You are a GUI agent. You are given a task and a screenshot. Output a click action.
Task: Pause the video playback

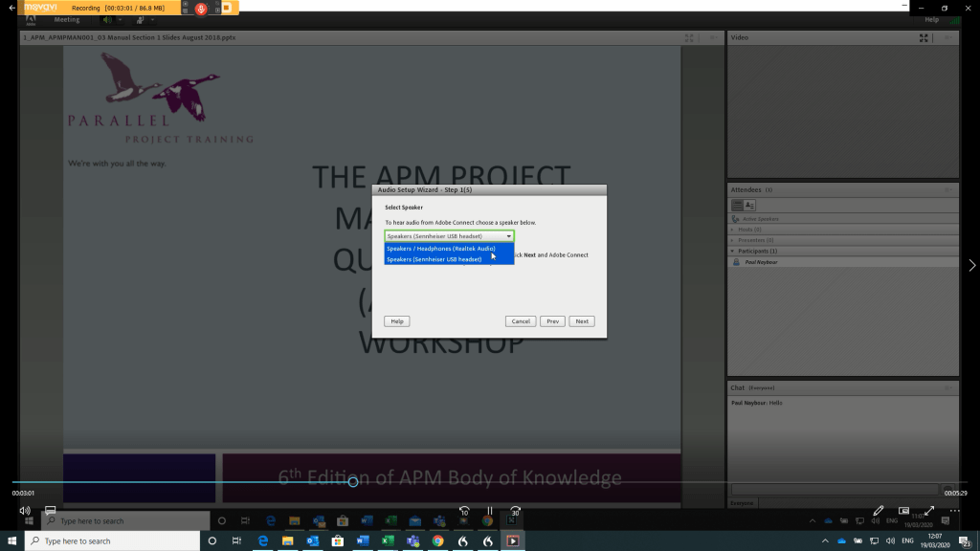pyautogui.click(x=489, y=511)
